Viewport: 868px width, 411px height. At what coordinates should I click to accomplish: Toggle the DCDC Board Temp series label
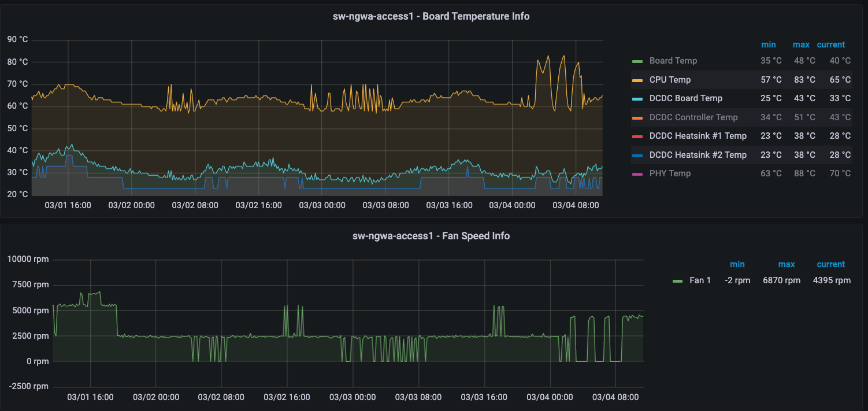685,98
